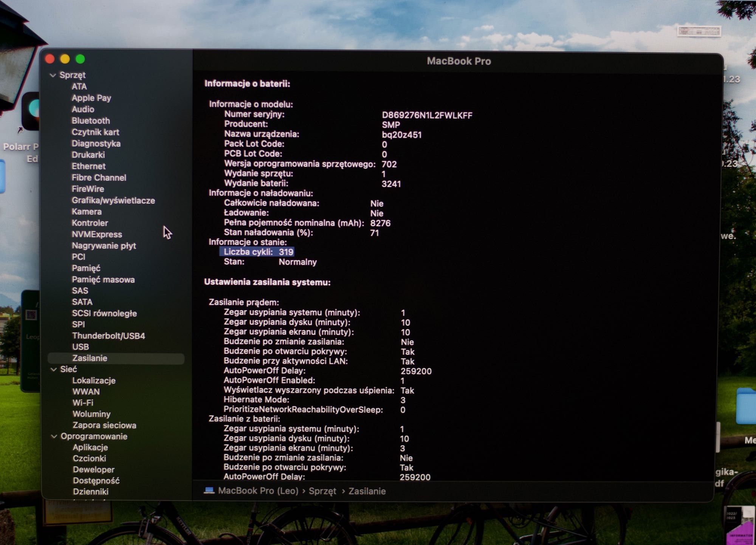Select ATA in the sidebar
Viewport: 756px width, 545px height.
click(79, 87)
